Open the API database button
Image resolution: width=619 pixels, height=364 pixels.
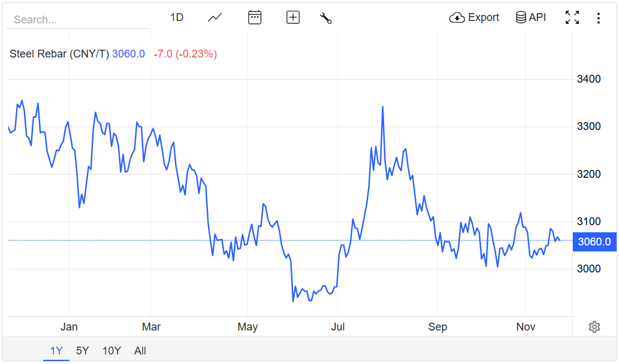tap(531, 17)
